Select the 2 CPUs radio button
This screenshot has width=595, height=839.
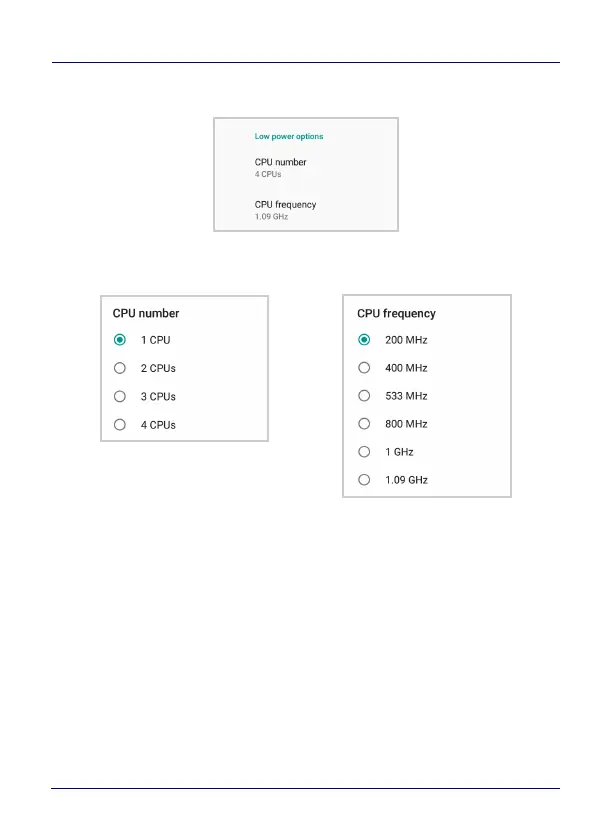[x=120, y=368]
